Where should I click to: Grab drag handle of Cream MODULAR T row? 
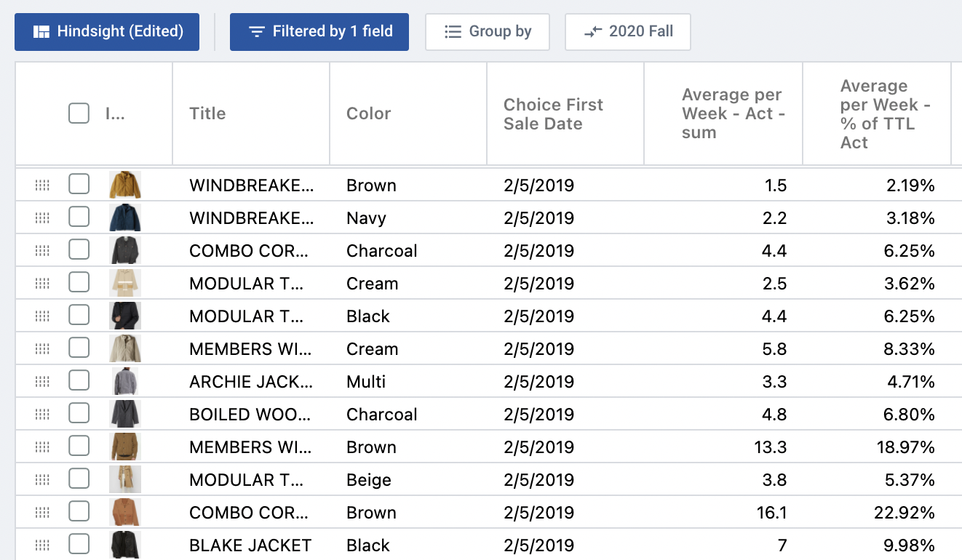(x=42, y=284)
